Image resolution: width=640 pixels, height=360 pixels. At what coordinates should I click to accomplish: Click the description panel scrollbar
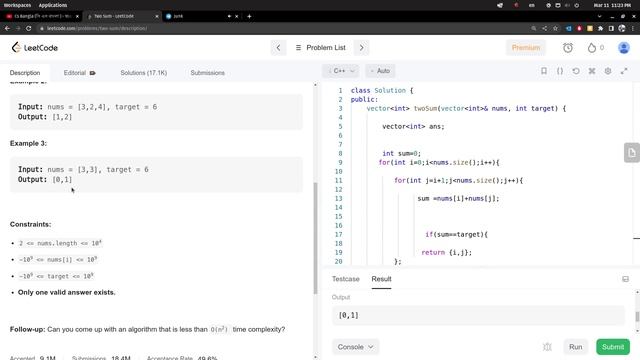click(315, 238)
